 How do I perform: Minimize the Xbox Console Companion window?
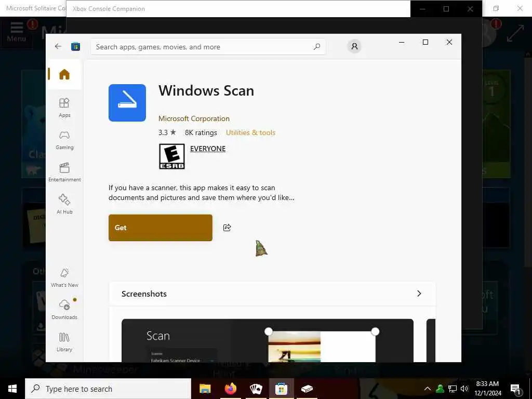coord(422,9)
